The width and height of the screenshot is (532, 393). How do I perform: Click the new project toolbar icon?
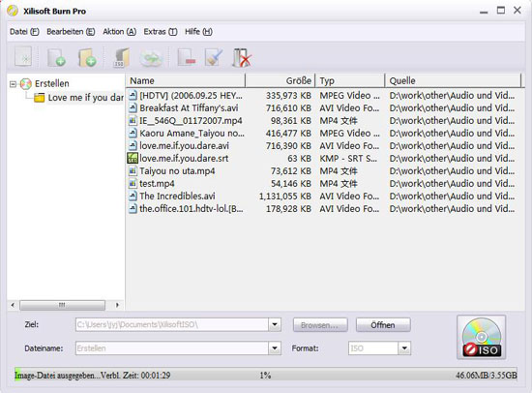(x=23, y=57)
